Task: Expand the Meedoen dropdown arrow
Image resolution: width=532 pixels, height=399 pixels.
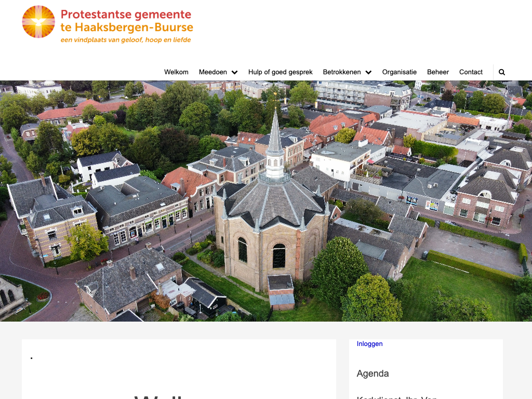Action: (x=234, y=72)
